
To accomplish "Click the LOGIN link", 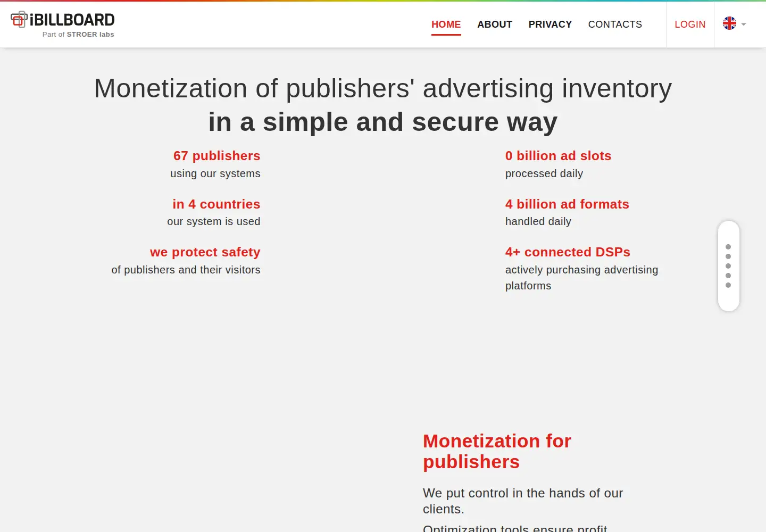I will (690, 24).
